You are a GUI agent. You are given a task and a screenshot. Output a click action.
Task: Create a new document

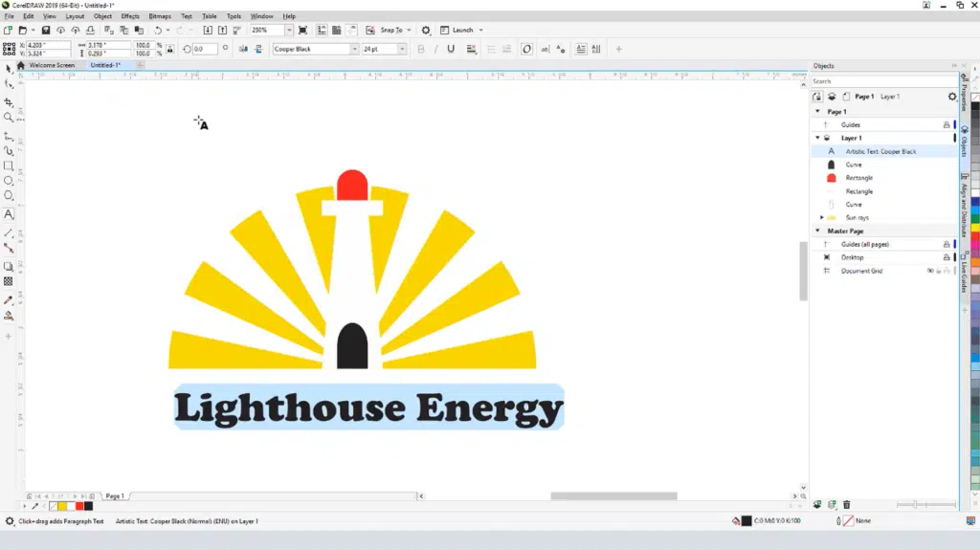click(x=8, y=30)
